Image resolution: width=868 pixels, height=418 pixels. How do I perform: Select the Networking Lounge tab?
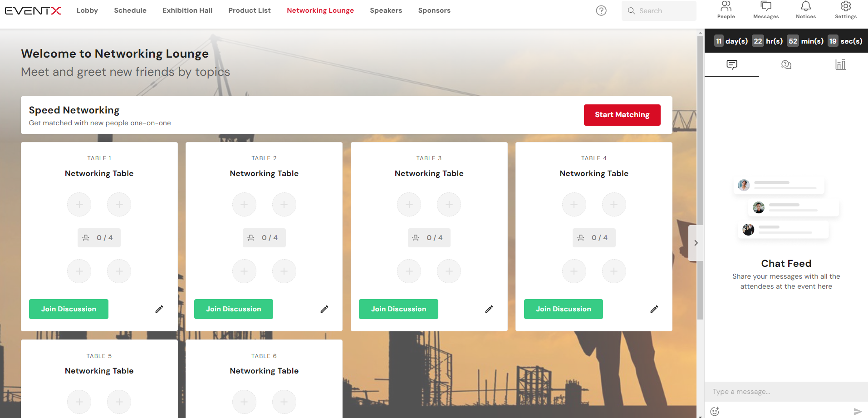[320, 10]
